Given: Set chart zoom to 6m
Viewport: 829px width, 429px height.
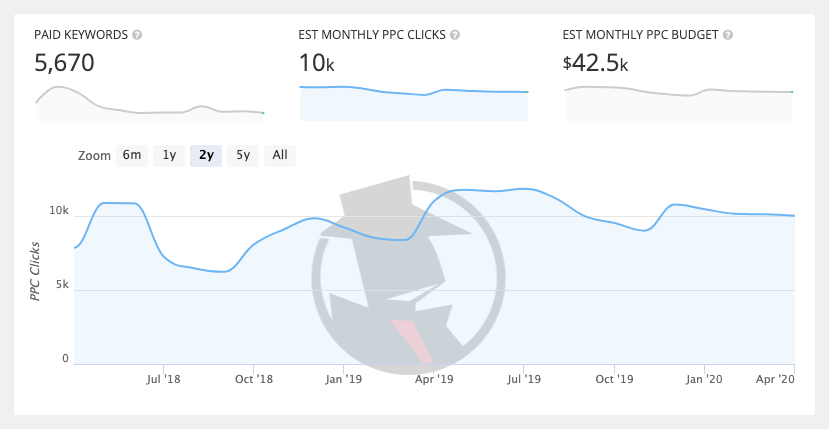Looking at the screenshot, I should tap(132, 155).
